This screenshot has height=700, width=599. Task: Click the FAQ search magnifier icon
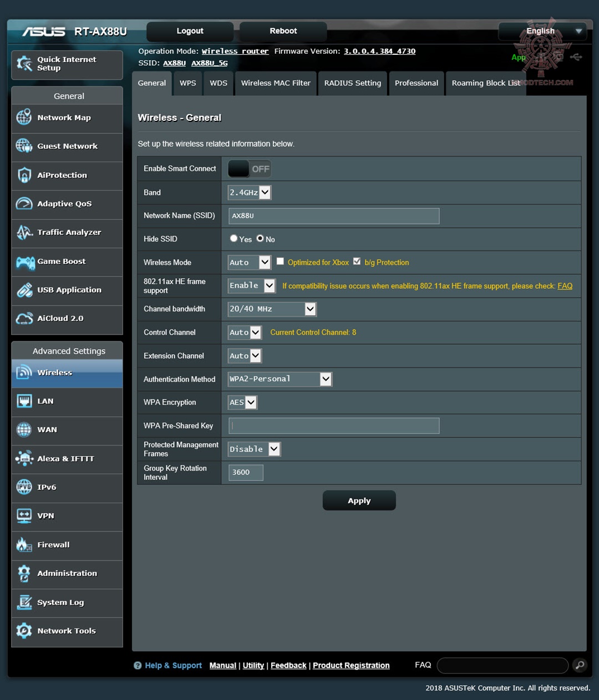point(580,665)
